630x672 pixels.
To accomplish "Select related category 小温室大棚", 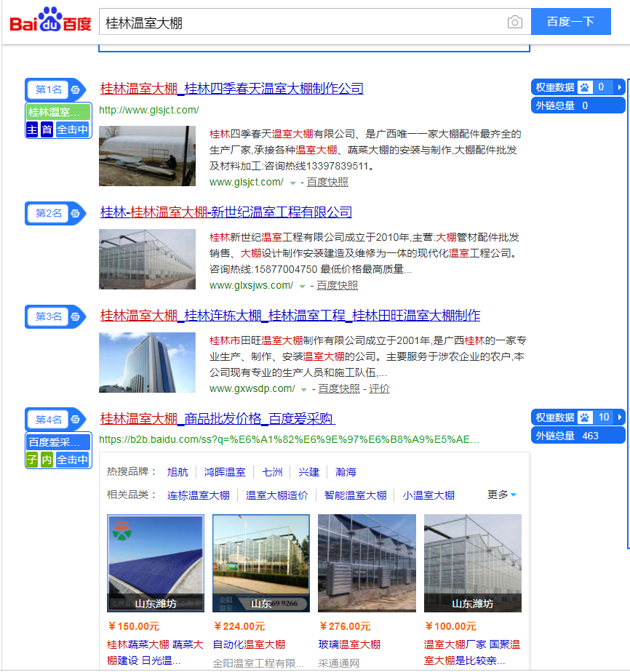I will tap(428, 495).
